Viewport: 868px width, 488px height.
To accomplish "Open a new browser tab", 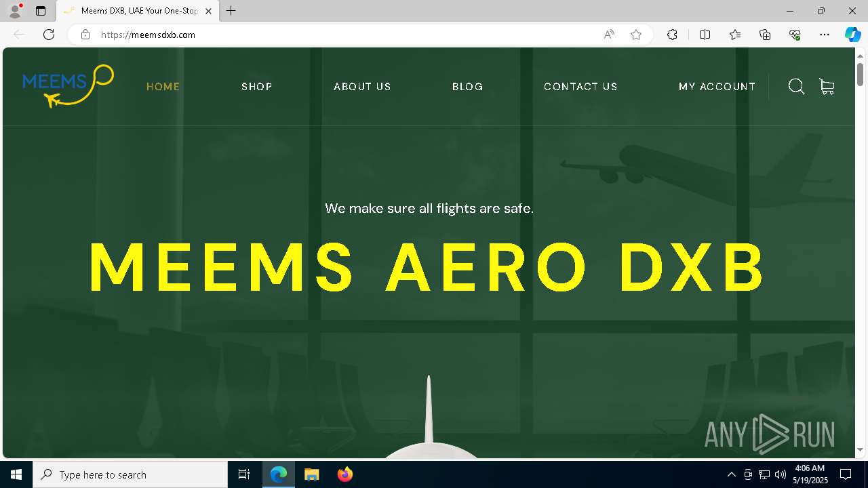I will [231, 11].
